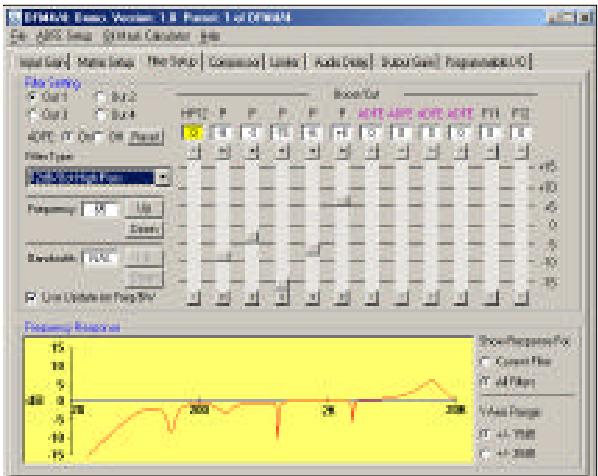Open the Filter Type dropdown arrow
598x476 pixels.
(x=163, y=177)
